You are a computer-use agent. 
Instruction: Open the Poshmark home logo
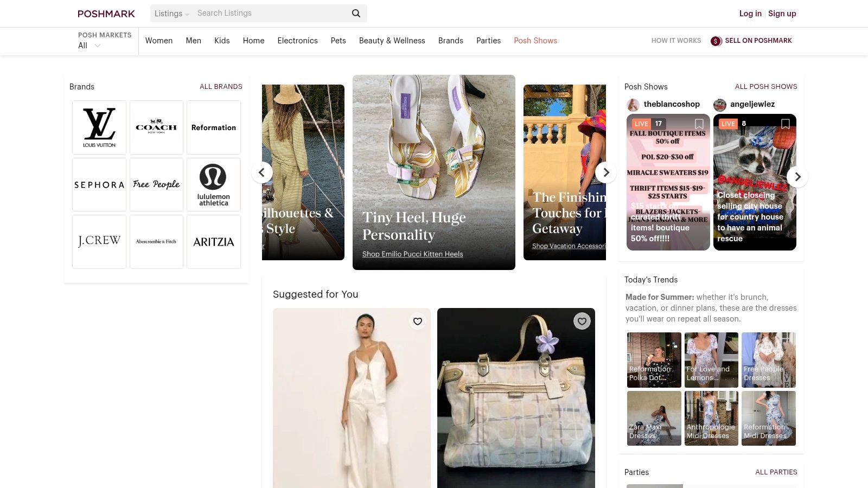click(x=106, y=14)
